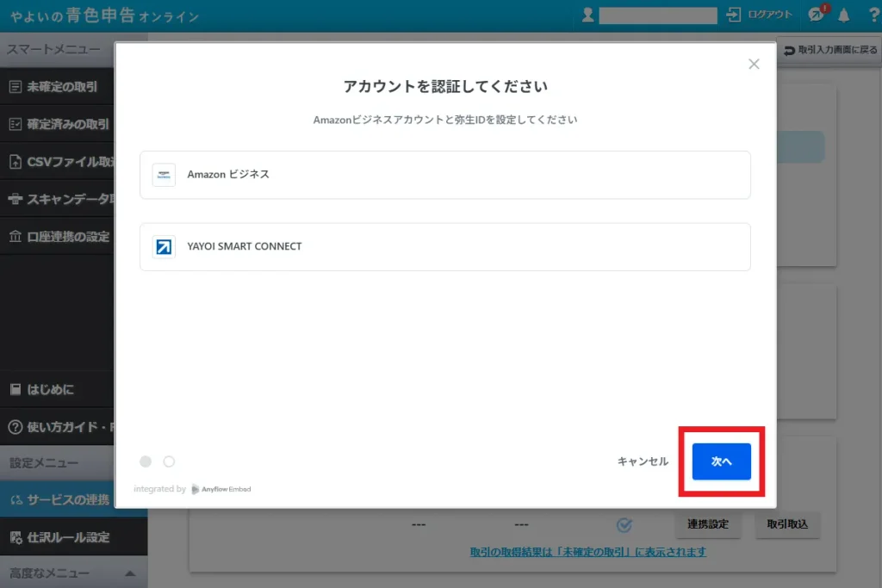Open はじめに in the sidebar
This screenshot has height=588, width=882.
click(57, 390)
